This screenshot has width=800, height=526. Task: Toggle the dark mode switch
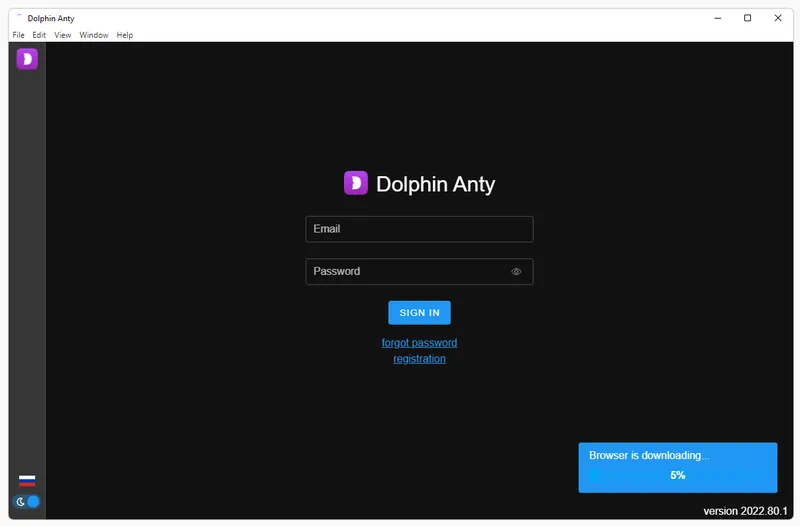(x=27, y=502)
